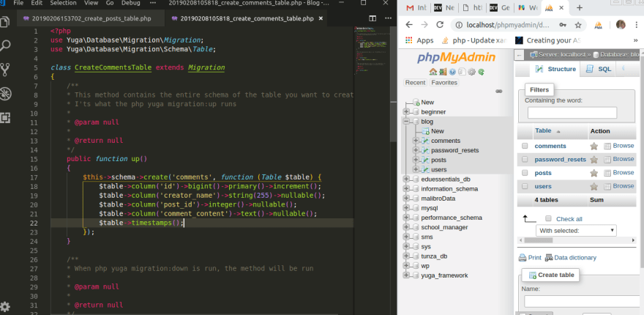Click the Favorites button in navigation
This screenshot has height=315, width=644.
click(x=444, y=82)
